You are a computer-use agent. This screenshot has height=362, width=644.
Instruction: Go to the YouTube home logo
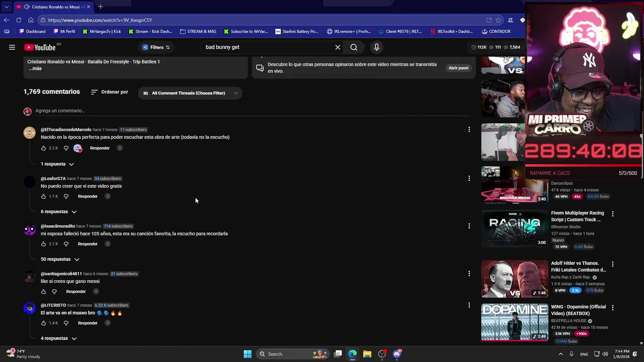click(40, 47)
